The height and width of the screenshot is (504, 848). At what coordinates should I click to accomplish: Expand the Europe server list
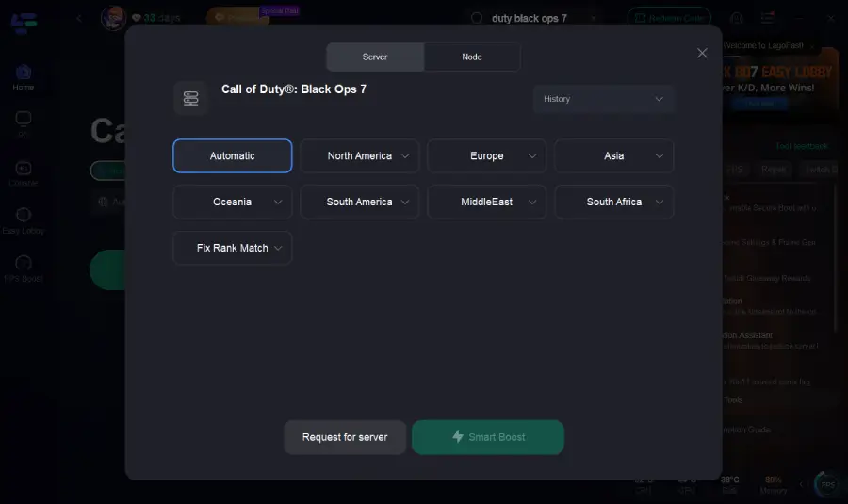[x=487, y=155]
